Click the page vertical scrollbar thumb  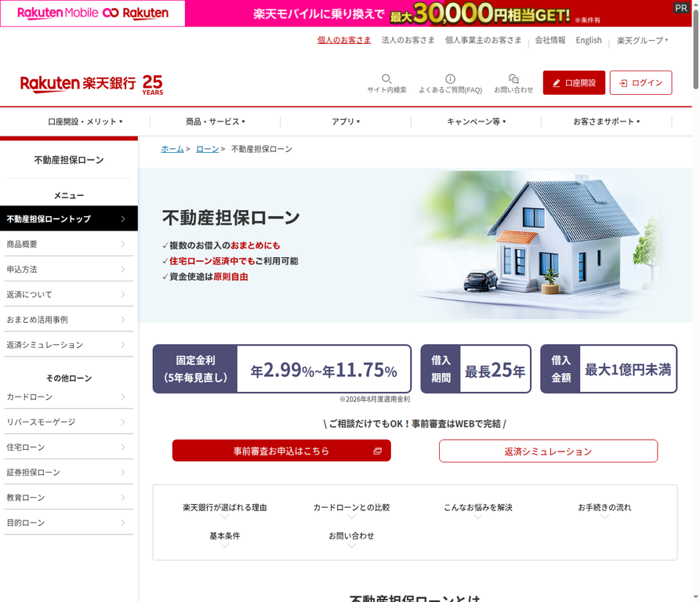pyautogui.click(x=695, y=48)
